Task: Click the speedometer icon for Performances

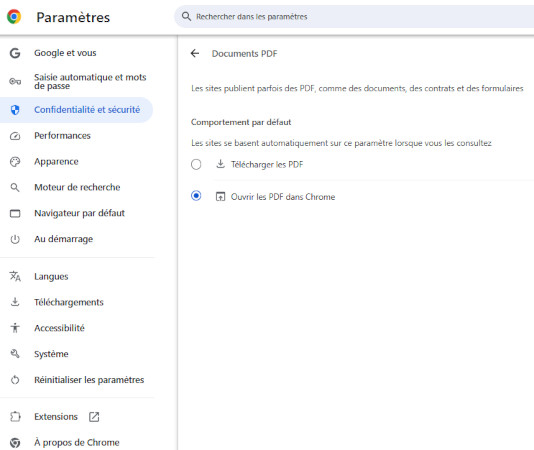Action: pyautogui.click(x=15, y=136)
